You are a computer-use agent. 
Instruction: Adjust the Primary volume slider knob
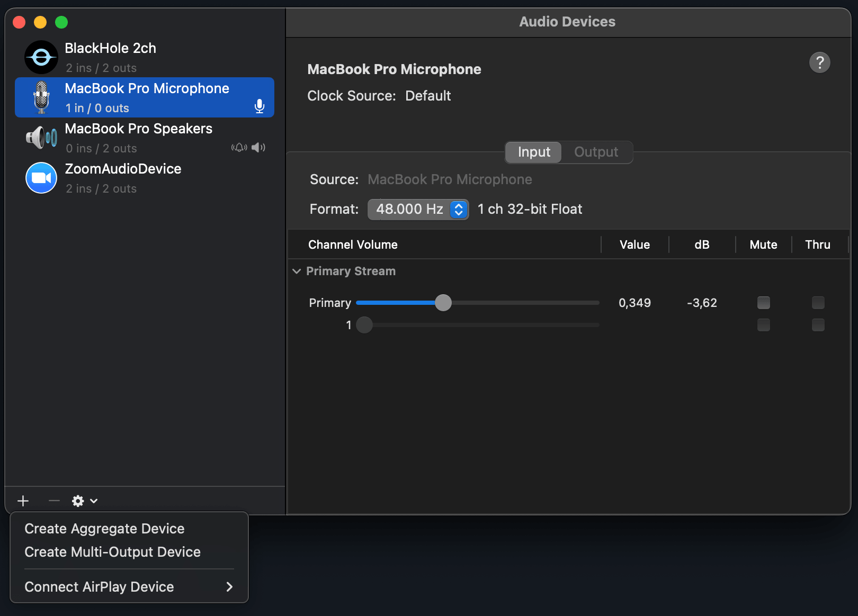pyautogui.click(x=443, y=303)
